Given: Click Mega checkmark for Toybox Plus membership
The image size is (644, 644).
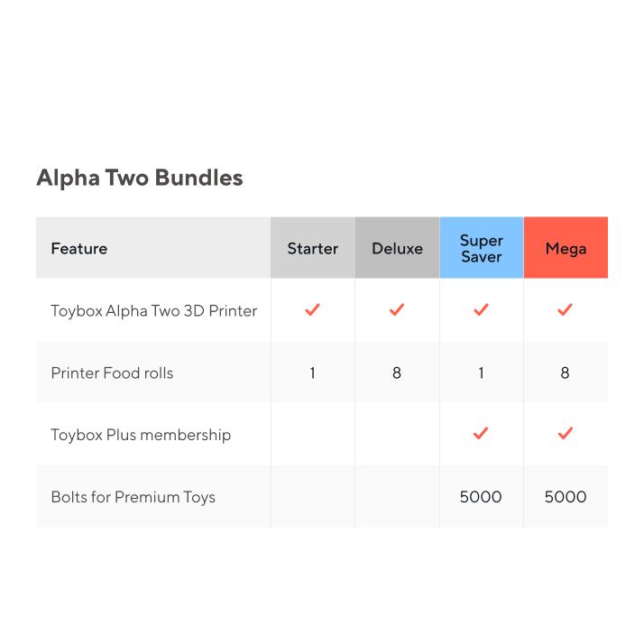Looking at the screenshot, I should coord(566,434).
